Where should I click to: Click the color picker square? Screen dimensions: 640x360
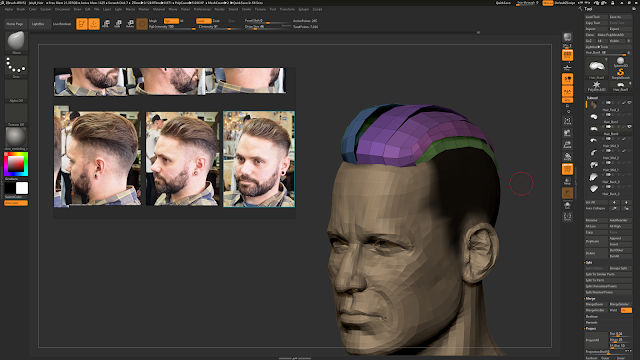point(16,164)
